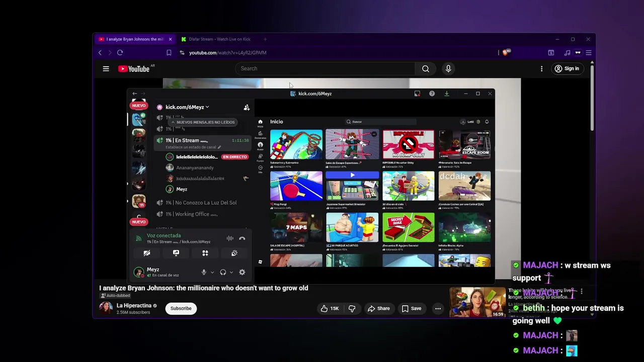Focus the YouTube Search field
Image resolution: width=644 pixels, height=362 pixels.
point(325,68)
